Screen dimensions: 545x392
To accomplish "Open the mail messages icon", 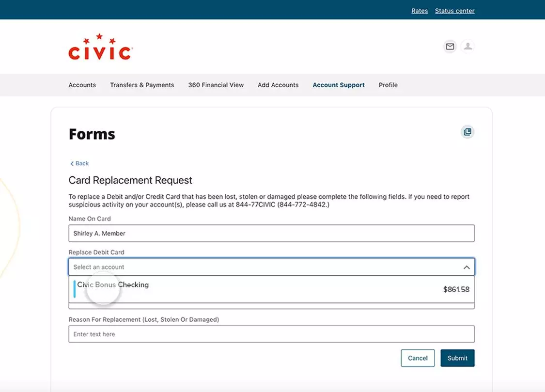I will tap(450, 47).
